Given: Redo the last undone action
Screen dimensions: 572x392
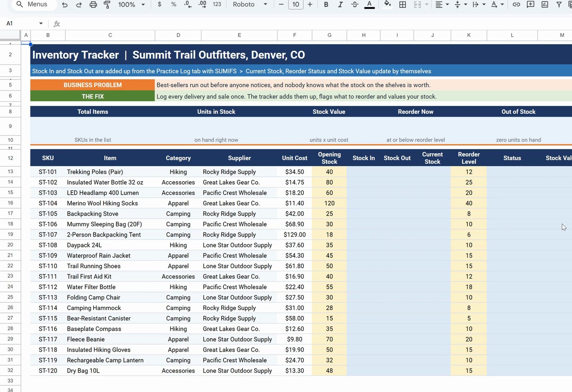Looking at the screenshot, I should click(79, 5).
